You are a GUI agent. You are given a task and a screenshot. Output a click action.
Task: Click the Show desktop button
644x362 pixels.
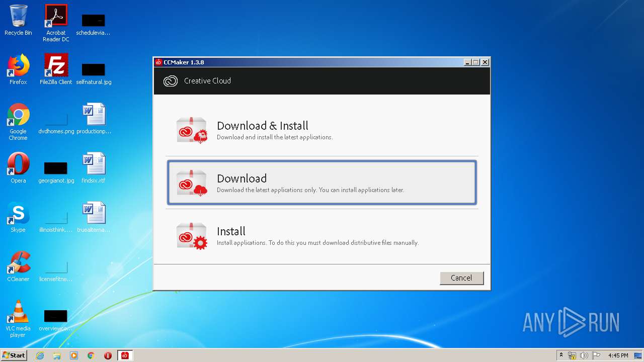pyautogui.click(x=639, y=355)
